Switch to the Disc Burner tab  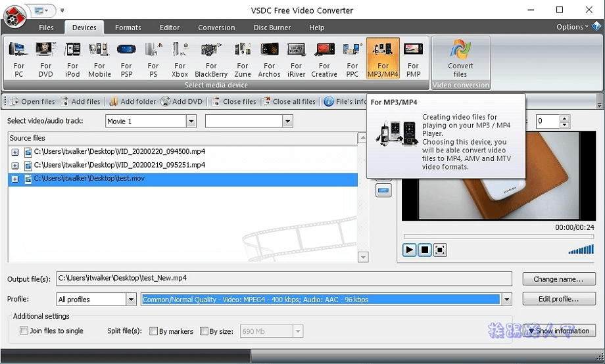pos(272,28)
